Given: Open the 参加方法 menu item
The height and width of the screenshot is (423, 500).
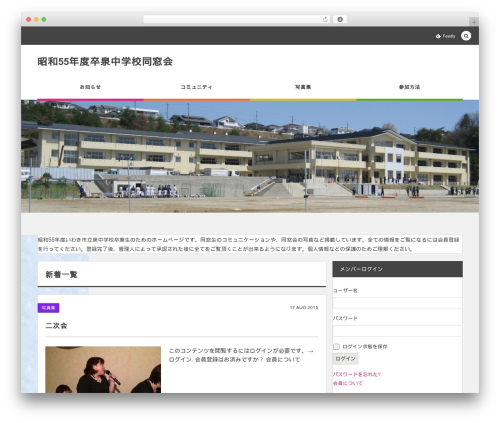Looking at the screenshot, I should tap(409, 87).
